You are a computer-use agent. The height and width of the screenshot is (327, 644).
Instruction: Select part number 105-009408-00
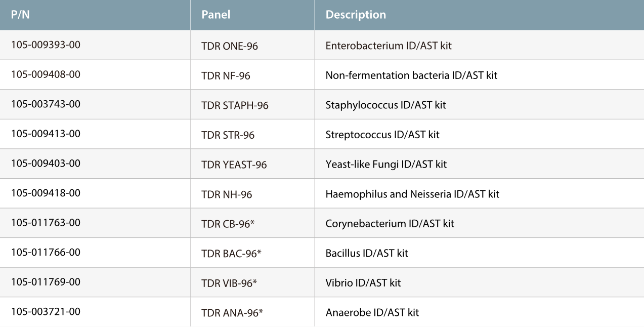click(x=46, y=74)
